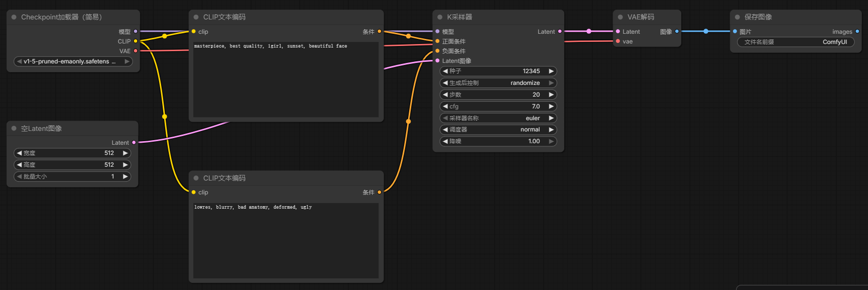
Task: Click the 降噪 1.00 value field
Action: pos(498,141)
